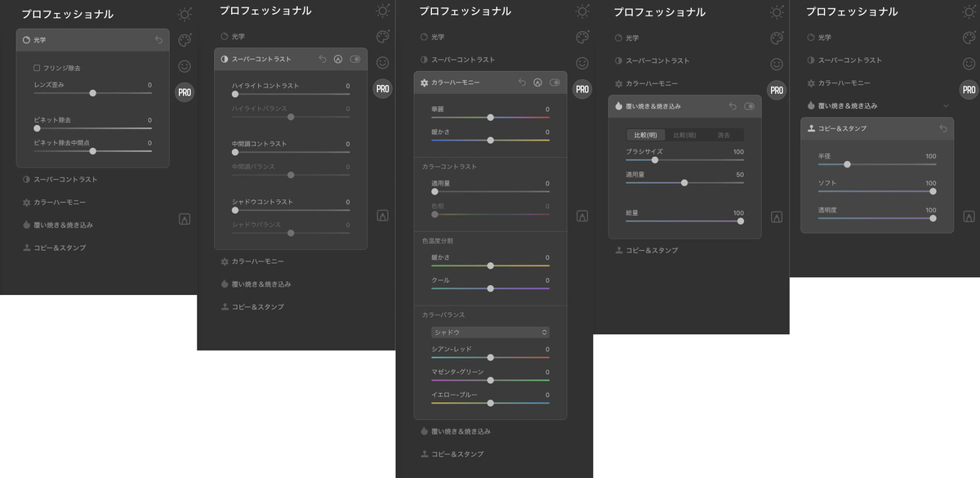This screenshot has height=478, width=980.
Task: Click the イエロー-ブルー slider handle
Action: click(490, 403)
